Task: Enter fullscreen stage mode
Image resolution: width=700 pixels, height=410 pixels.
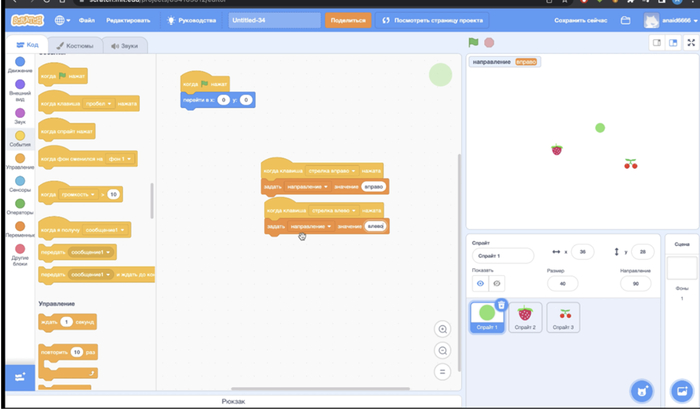Action: [692, 42]
